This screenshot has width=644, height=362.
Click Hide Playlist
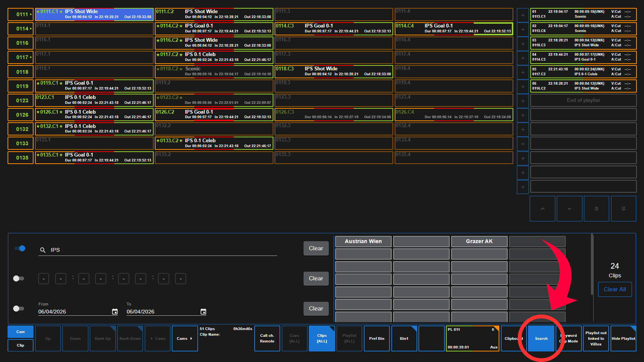(x=623, y=339)
